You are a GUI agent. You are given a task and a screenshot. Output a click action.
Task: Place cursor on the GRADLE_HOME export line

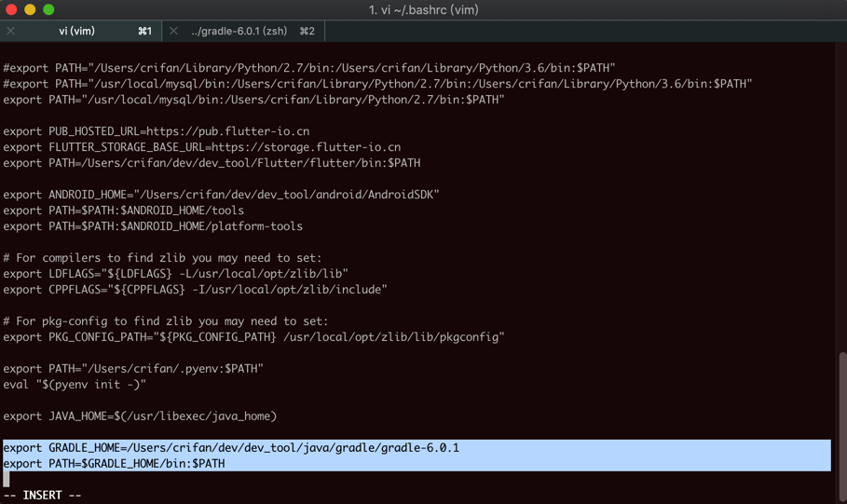click(x=231, y=448)
